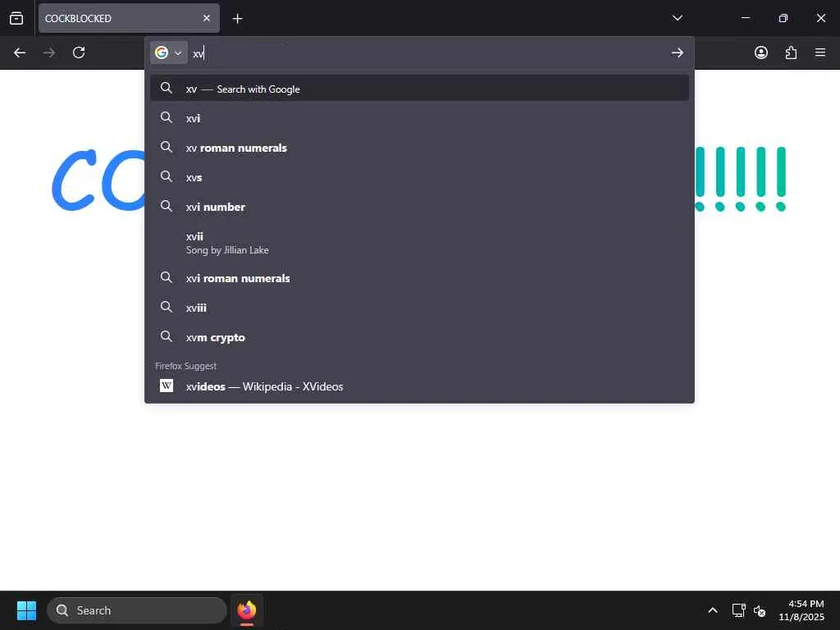This screenshot has width=840, height=630.
Task: Open a new tab with plus button
Action: point(237,19)
